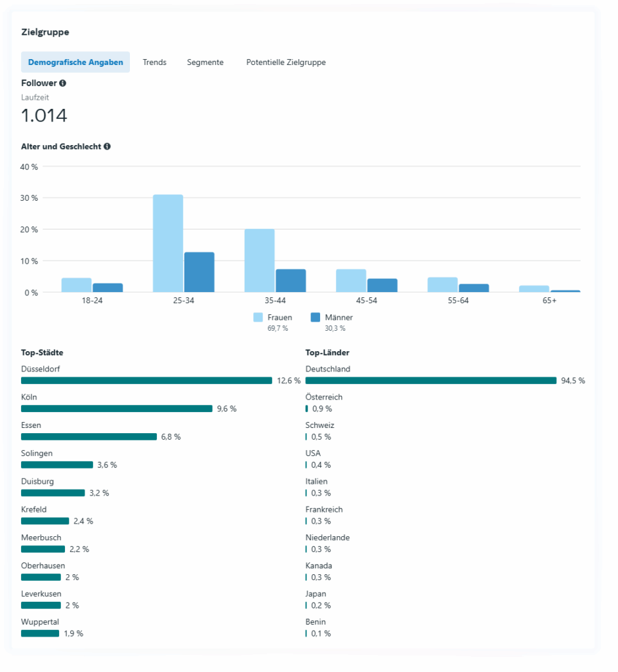Open the Potentielle Zielgruppe tab
Viewport: 618px width, 672px height.
tap(286, 62)
